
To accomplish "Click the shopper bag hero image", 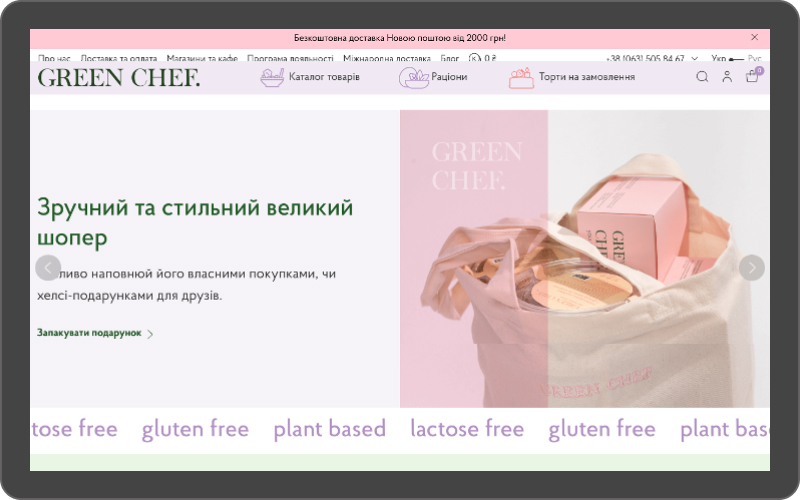I will [x=585, y=259].
